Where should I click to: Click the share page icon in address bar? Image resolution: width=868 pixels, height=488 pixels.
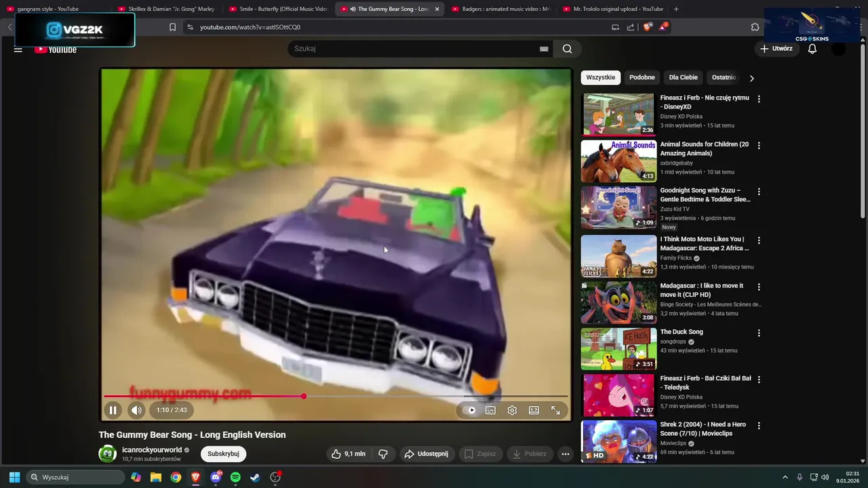pos(631,27)
